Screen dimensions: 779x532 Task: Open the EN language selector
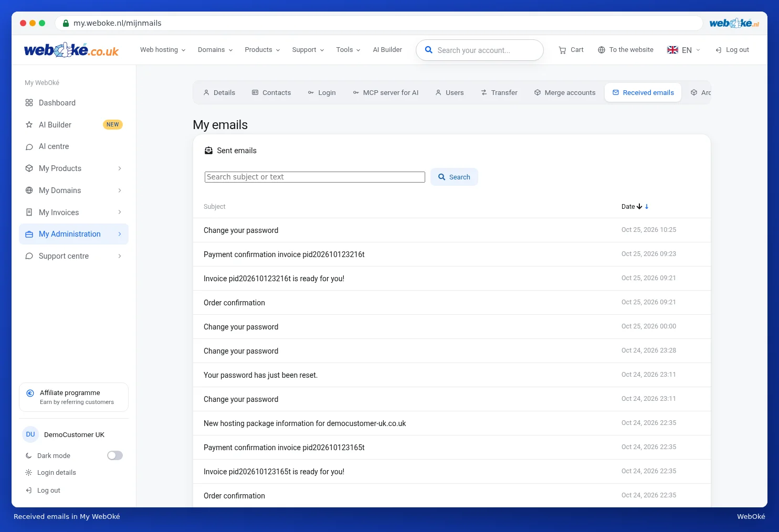(x=683, y=50)
